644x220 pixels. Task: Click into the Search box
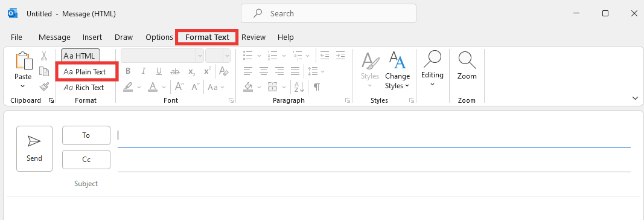click(328, 13)
